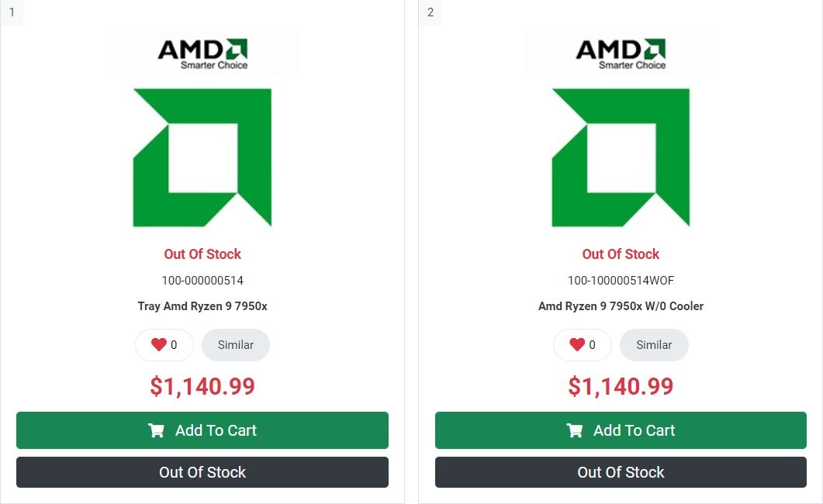The height and width of the screenshot is (504, 823).
Task: Click the number 2 index badge
Action: 431,12
